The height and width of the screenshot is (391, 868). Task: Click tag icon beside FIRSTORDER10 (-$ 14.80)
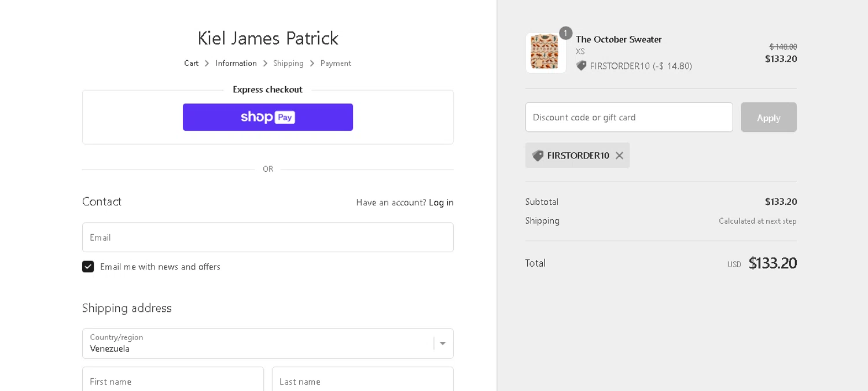pos(581,66)
